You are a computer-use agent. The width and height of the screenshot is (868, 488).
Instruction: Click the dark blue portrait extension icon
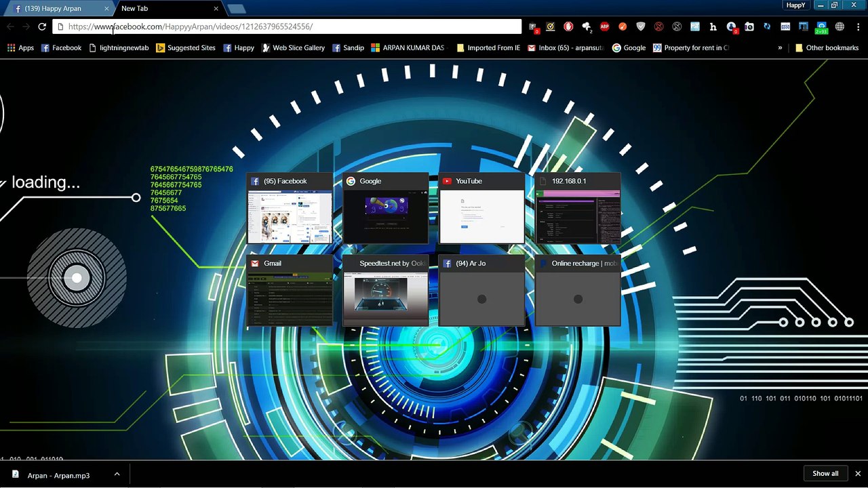pyautogui.click(x=804, y=26)
